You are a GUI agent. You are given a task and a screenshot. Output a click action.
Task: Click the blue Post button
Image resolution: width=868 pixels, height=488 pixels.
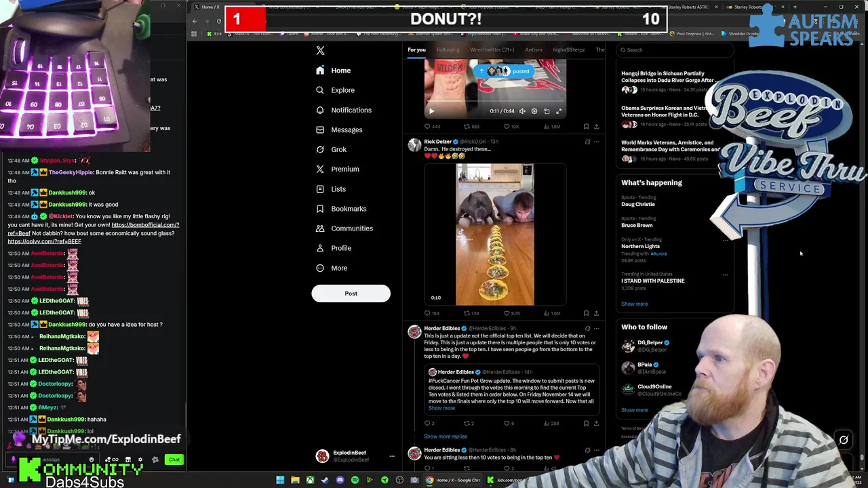click(351, 293)
